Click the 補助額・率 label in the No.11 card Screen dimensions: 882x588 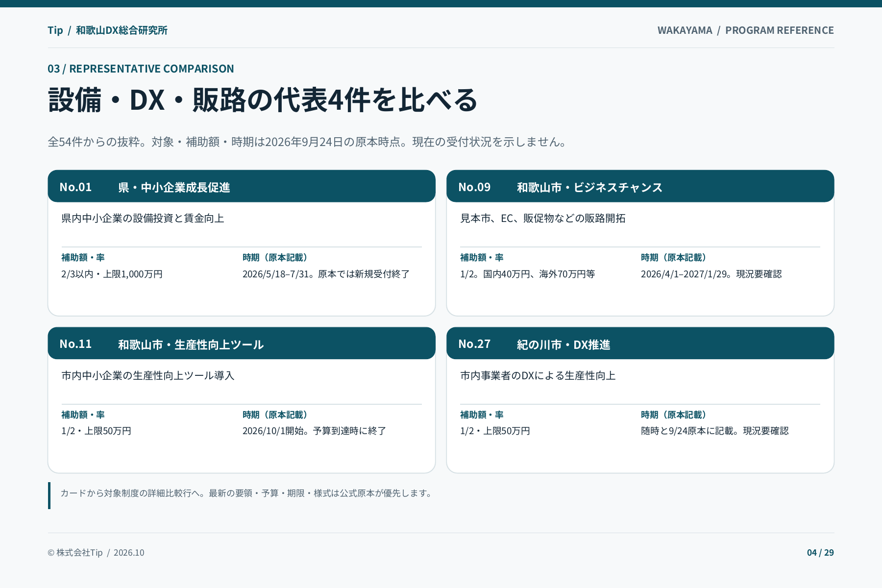click(x=83, y=415)
